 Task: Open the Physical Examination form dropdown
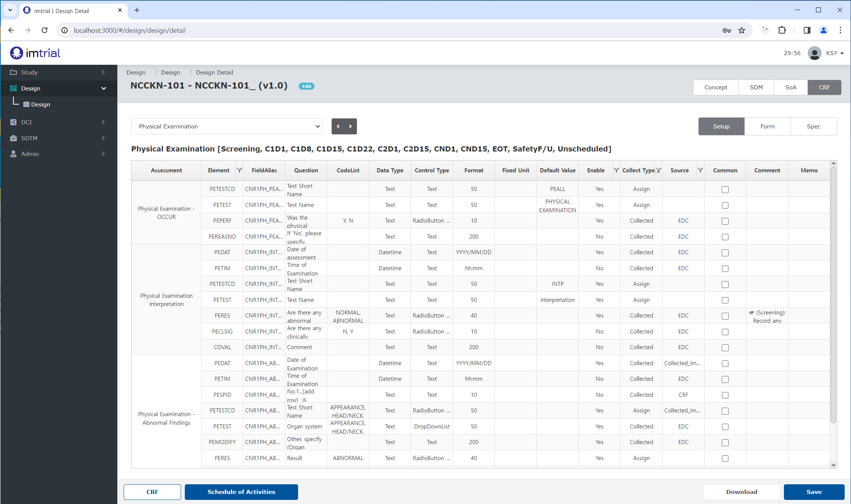(227, 126)
